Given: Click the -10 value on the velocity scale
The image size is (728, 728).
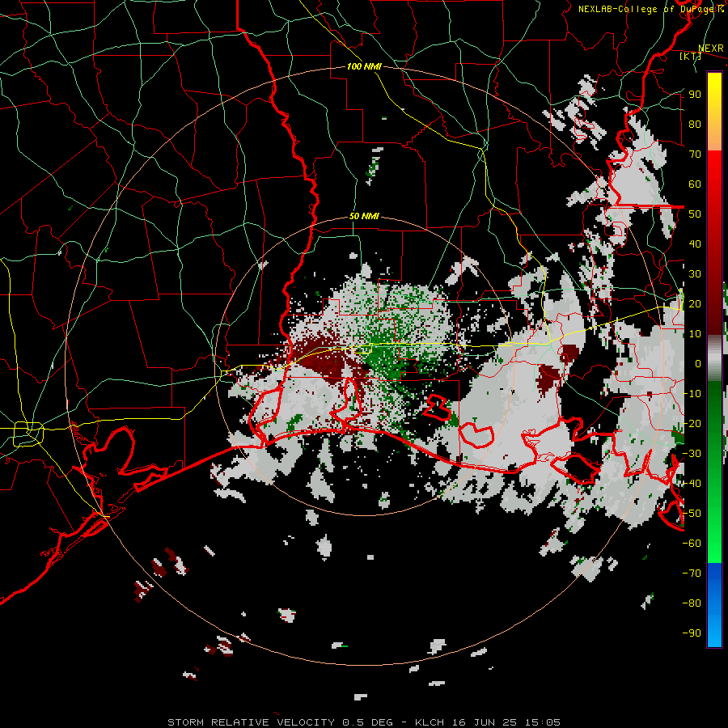Looking at the screenshot, I should coord(692,394).
